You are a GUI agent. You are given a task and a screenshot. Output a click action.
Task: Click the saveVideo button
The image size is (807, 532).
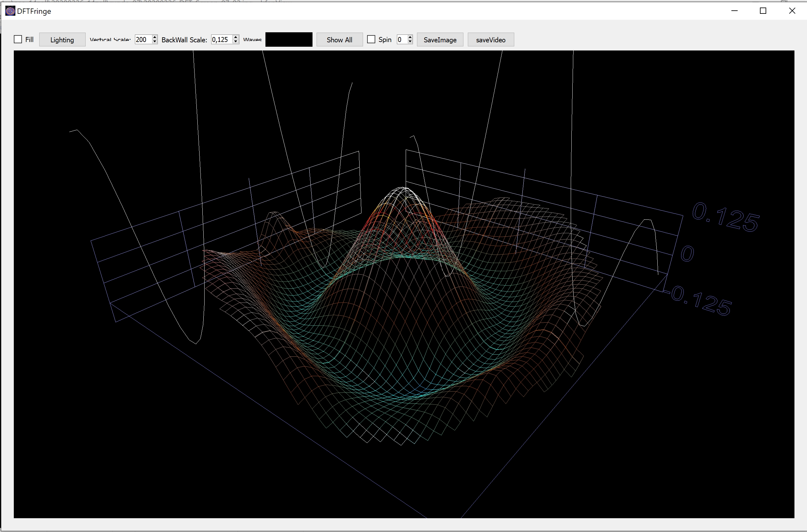(491, 40)
